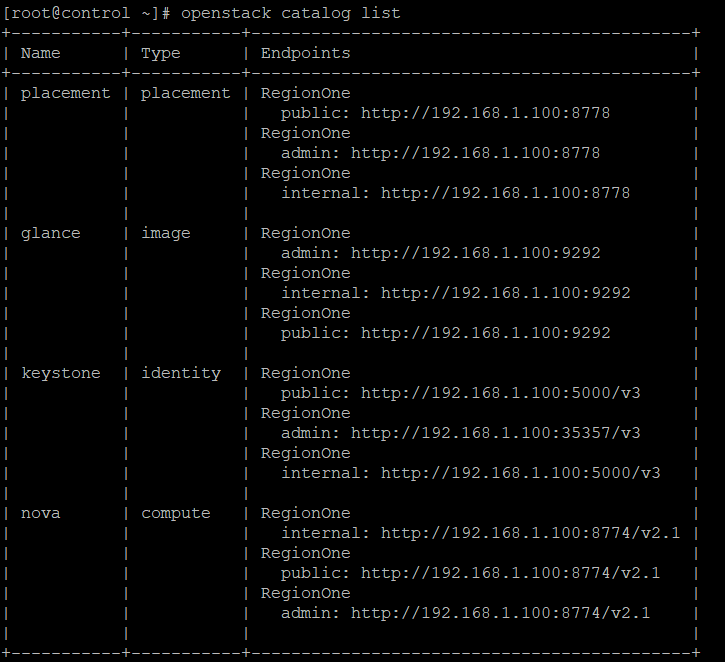Select the glance service name cell

pos(51,234)
